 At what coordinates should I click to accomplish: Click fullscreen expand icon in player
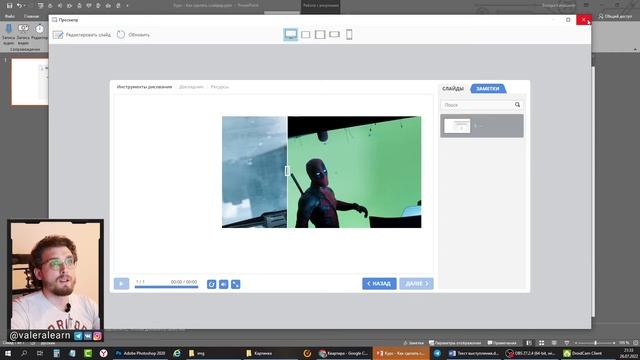click(x=236, y=284)
